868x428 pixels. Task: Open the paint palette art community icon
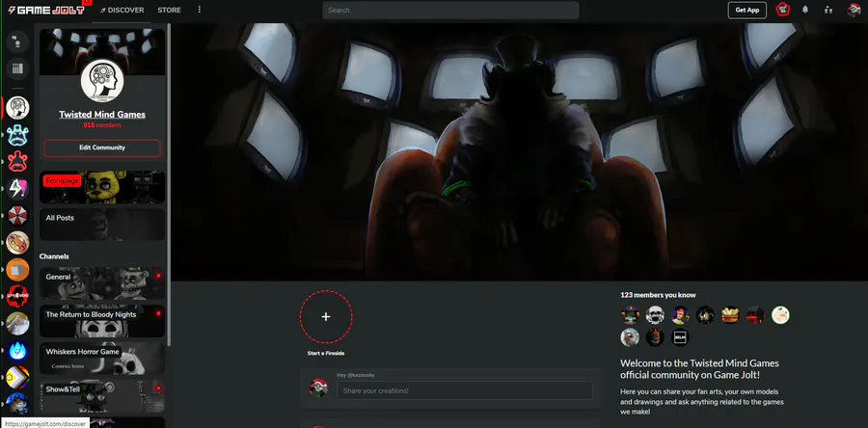[17, 243]
